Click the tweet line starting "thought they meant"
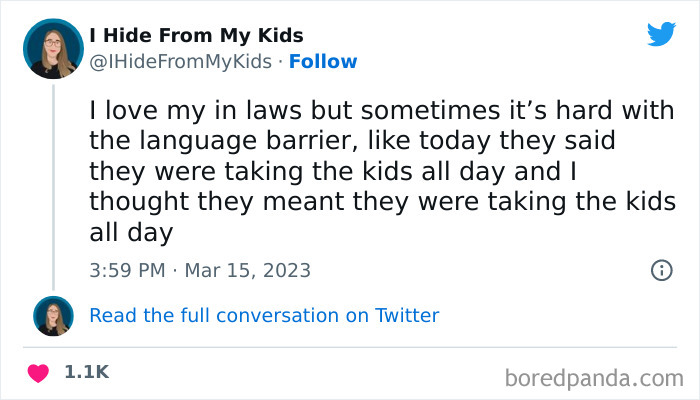Viewport: 700px width, 400px height. tap(380, 202)
